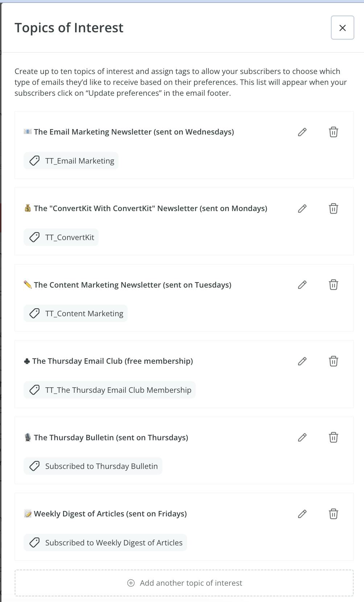Screen dimensions: 364x602
Task: Click the TT_Content Marketing tag
Action: [x=75, y=313]
